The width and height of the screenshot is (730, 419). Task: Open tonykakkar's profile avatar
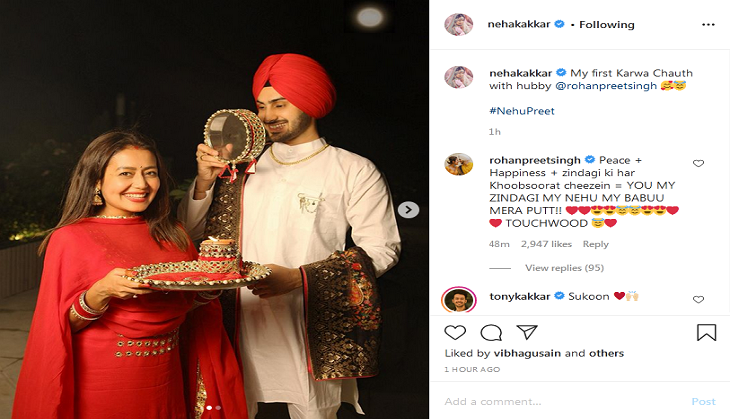459,300
